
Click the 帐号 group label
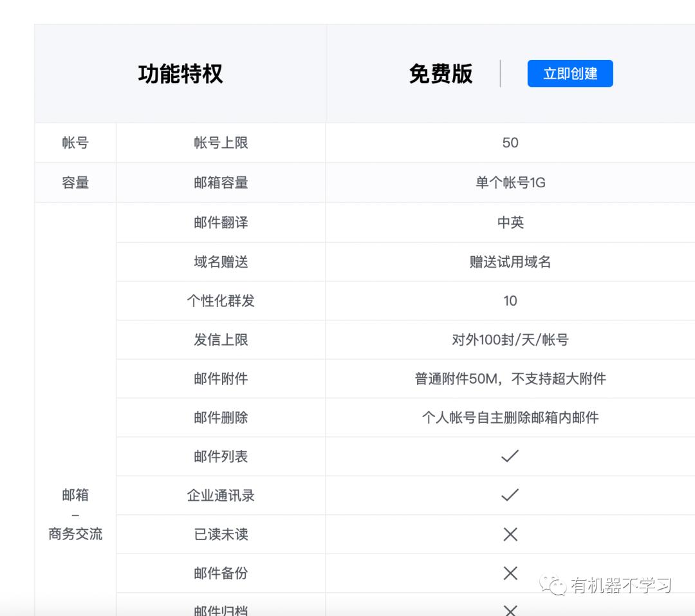click(75, 143)
